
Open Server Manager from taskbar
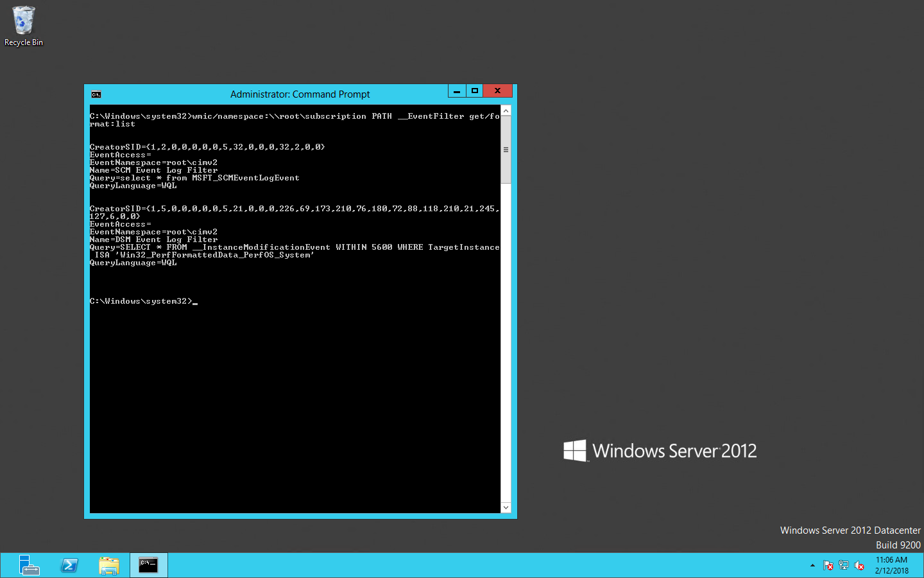[x=29, y=565]
